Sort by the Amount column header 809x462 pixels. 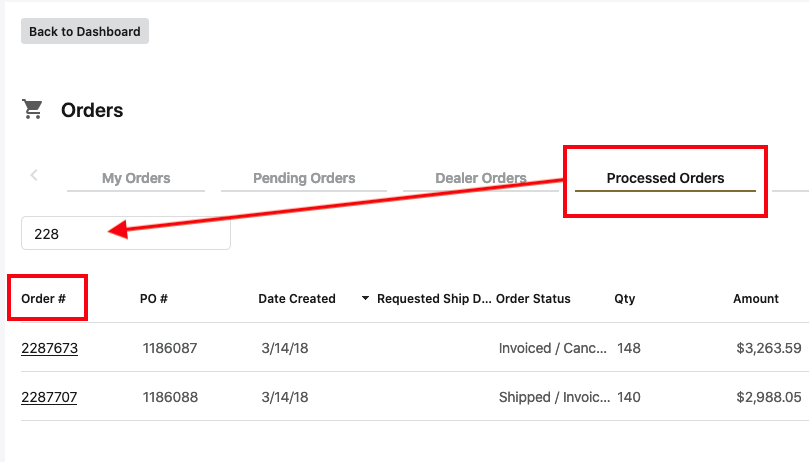click(755, 299)
